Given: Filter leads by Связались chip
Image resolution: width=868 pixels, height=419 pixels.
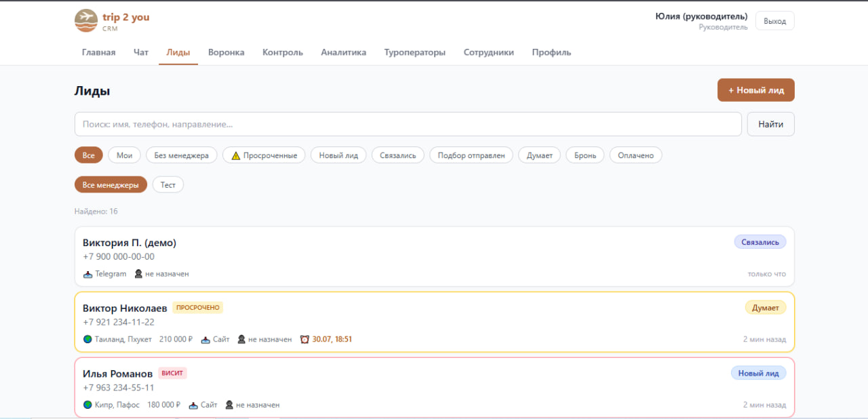Looking at the screenshot, I should [398, 155].
